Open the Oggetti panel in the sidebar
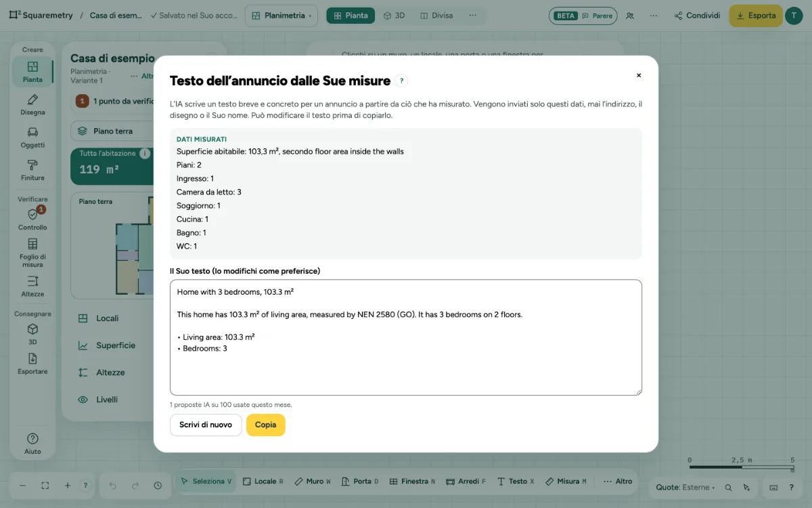Screen dimensions: 812x508 pos(32,137)
